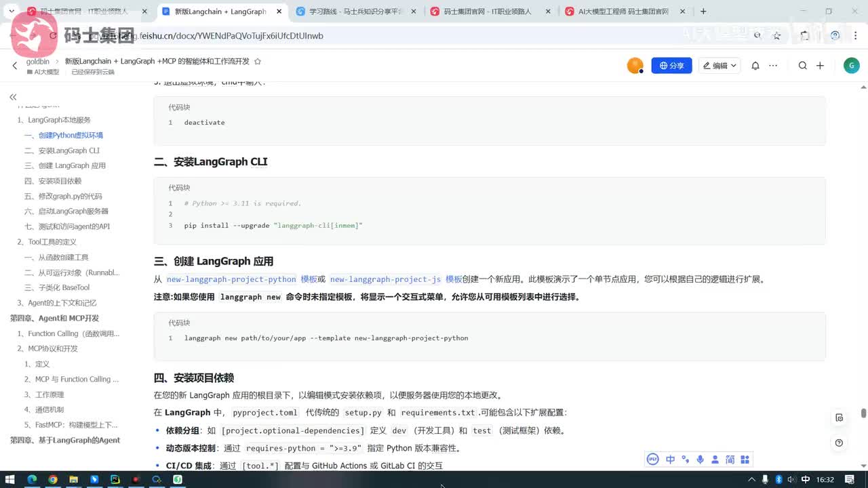Open outline chapter 第四章、Agent和 MCP开发
This screenshot has width=868, height=488.
54,318
